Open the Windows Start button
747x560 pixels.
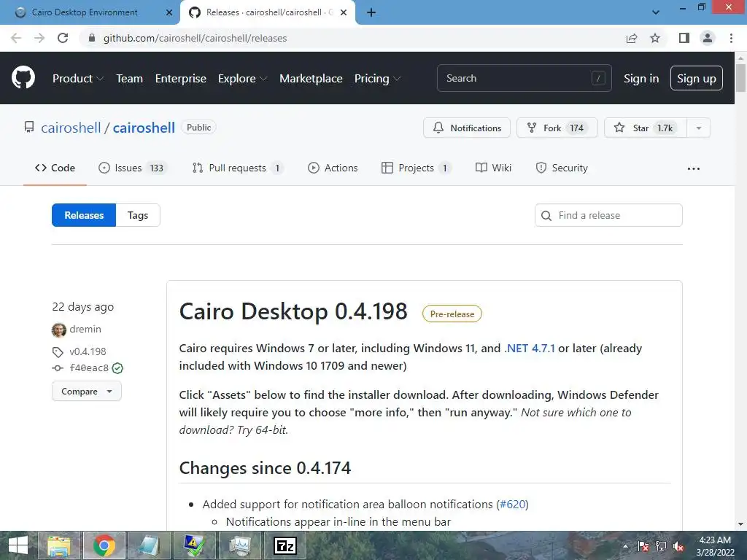click(x=18, y=545)
